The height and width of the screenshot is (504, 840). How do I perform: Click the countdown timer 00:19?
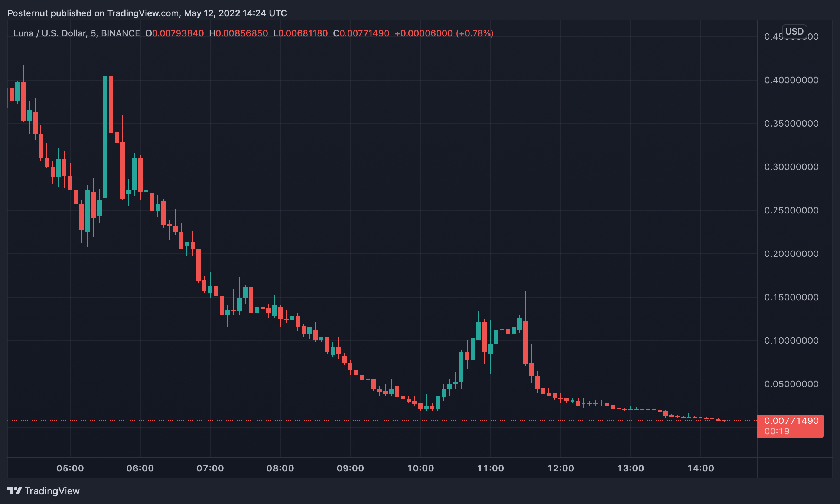coord(777,431)
